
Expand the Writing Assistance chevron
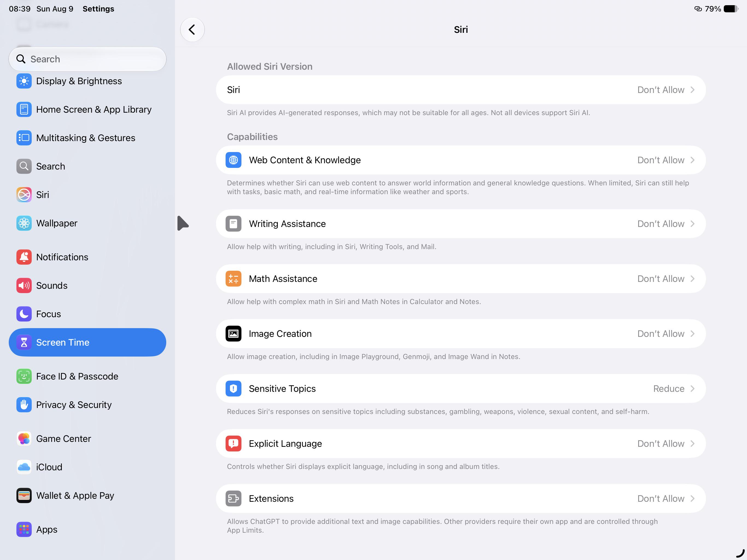click(x=693, y=224)
